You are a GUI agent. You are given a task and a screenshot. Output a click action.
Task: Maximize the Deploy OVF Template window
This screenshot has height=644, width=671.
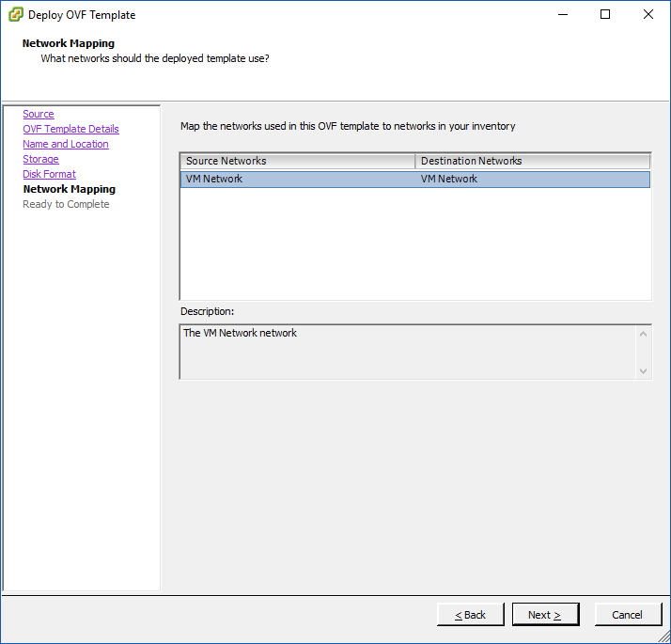tap(605, 14)
